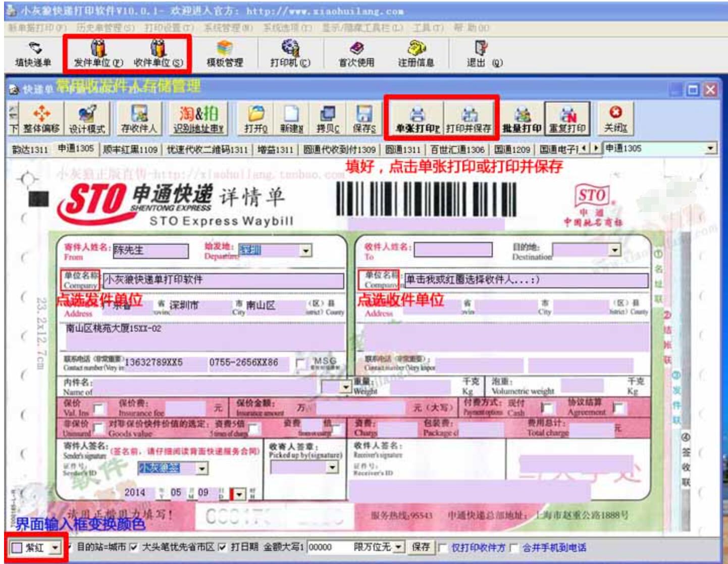728x564 pixels.
Task: Enable 合并手机到电话 checkbox
Action: click(x=514, y=547)
